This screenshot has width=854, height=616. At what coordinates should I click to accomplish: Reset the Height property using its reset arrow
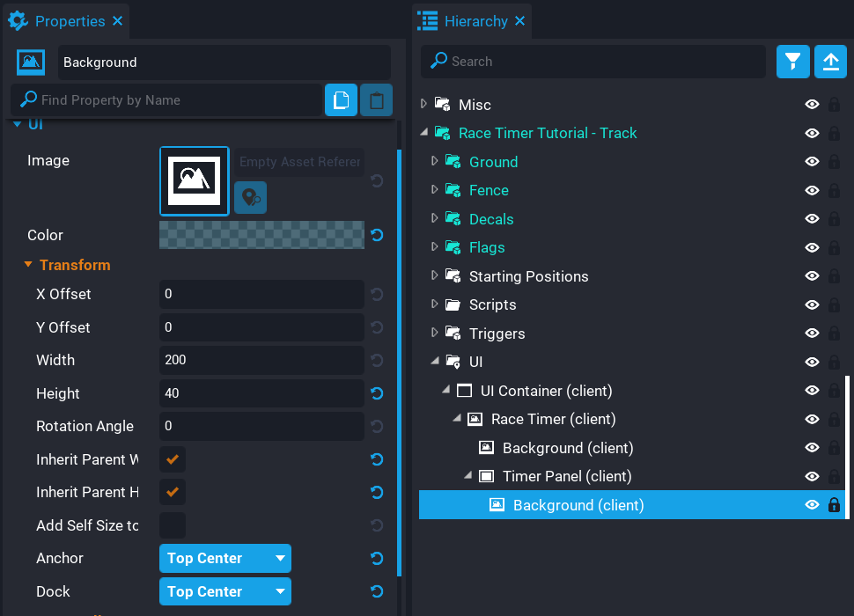pyautogui.click(x=377, y=393)
